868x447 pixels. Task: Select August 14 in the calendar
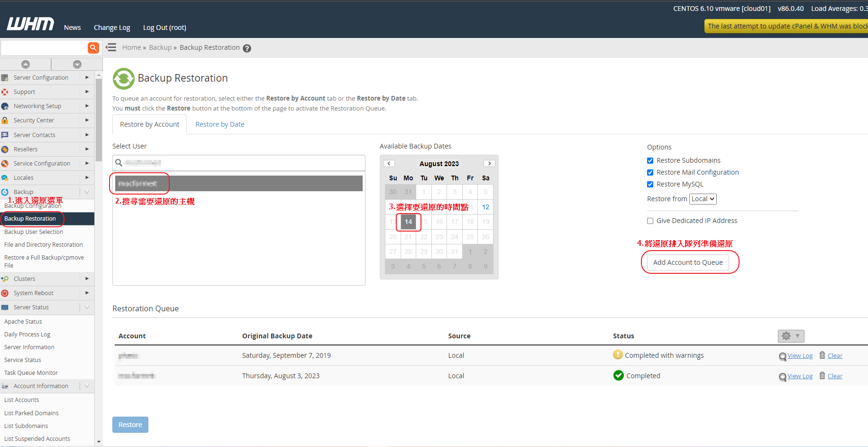pos(408,222)
